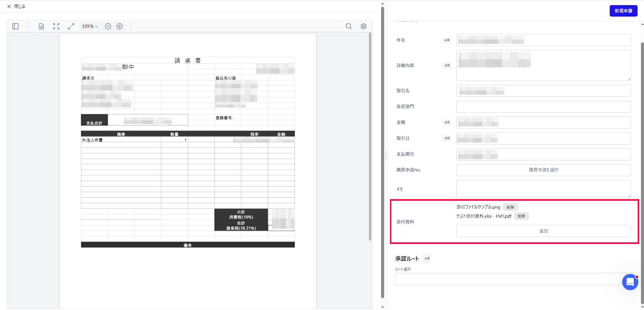Screen dimensions: 644x310
Task: Open the 129% zoom level dropdown
Action: pos(90,26)
